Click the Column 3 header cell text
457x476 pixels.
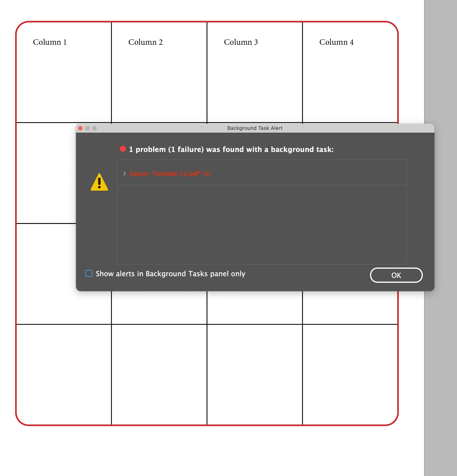(241, 42)
